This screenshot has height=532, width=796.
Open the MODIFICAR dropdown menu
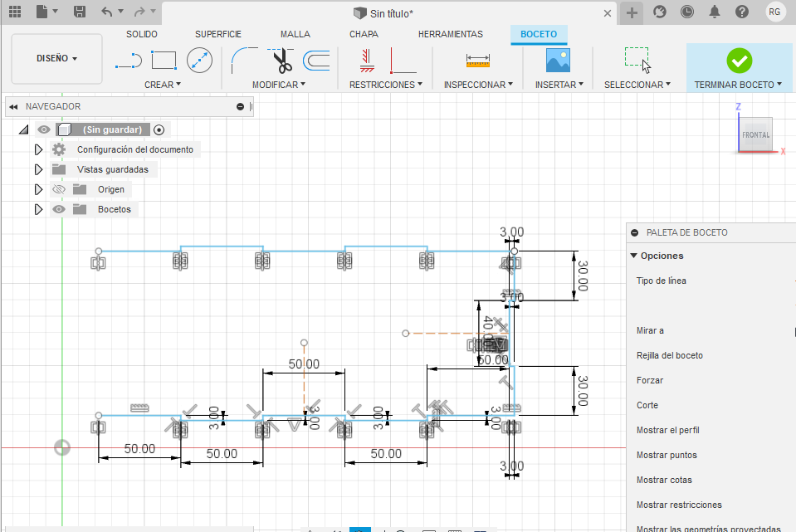[279, 85]
